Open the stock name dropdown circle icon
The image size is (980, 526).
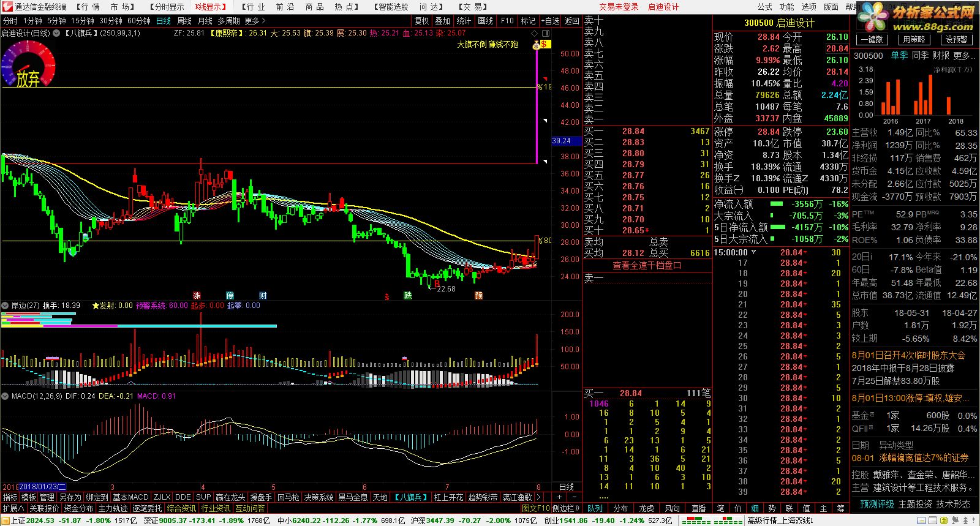pyautogui.click(x=56, y=33)
